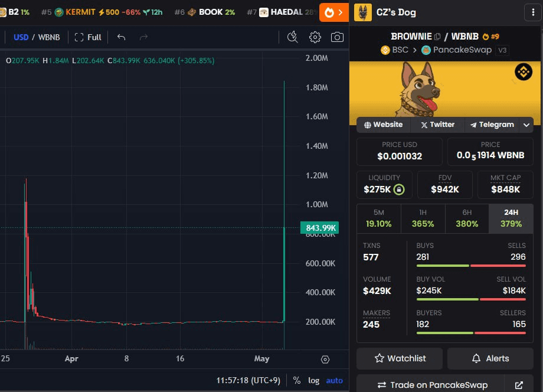
Task: Click the FDV $942K value
Action: click(x=445, y=190)
